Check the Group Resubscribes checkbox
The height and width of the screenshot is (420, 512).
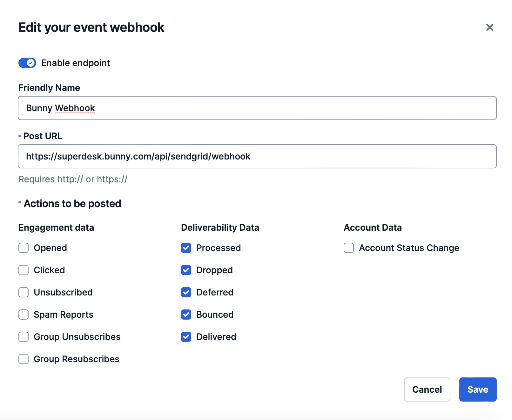click(x=24, y=359)
